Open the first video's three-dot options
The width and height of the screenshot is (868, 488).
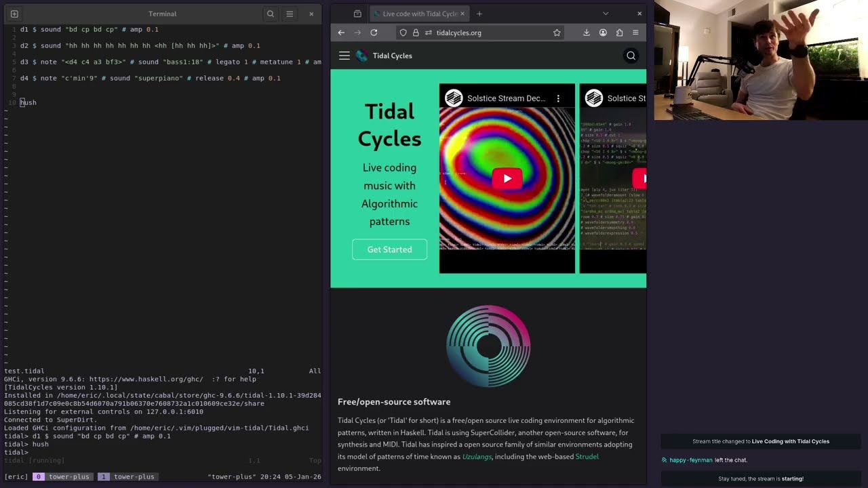pyautogui.click(x=558, y=98)
